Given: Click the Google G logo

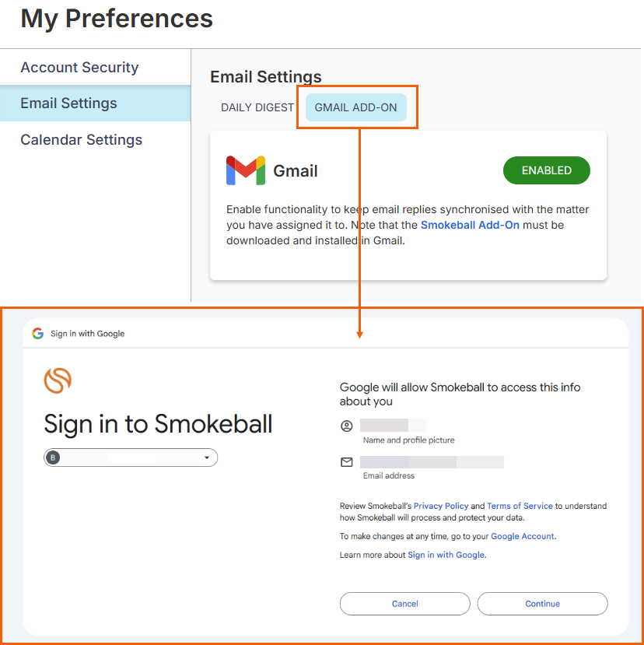Looking at the screenshot, I should pyautogui.click(x=37, y=333).
